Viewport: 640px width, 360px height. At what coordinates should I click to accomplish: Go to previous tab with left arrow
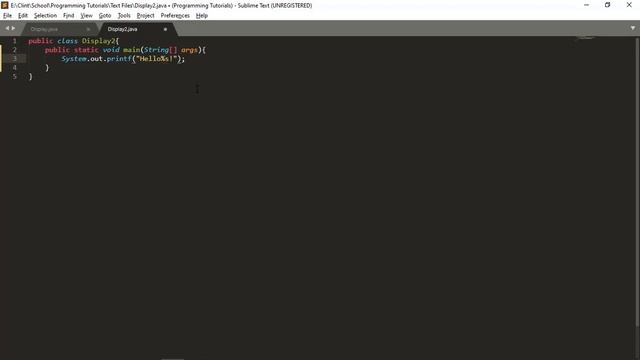tap(7, 28)
